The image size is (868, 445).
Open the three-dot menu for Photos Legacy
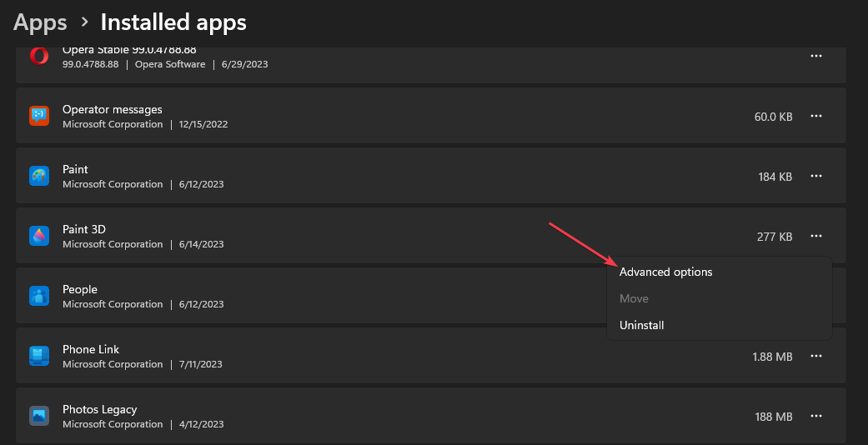tap(816, 416)
